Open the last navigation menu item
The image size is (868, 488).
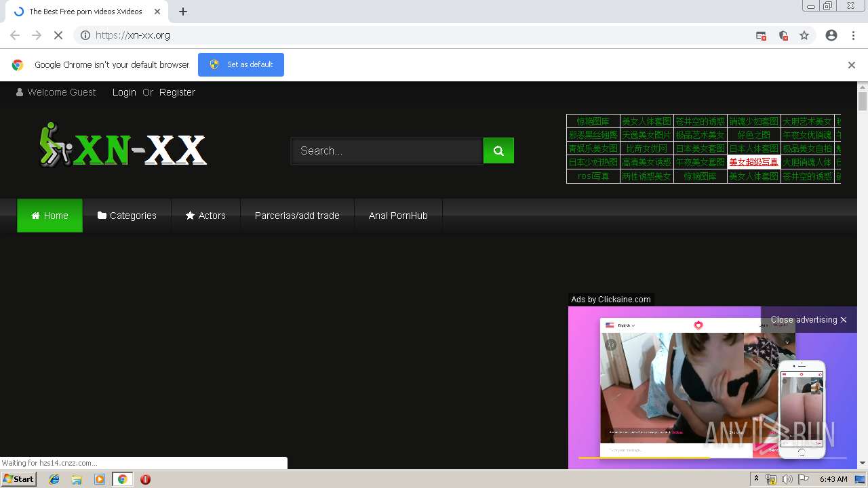(x=398, y=216)
